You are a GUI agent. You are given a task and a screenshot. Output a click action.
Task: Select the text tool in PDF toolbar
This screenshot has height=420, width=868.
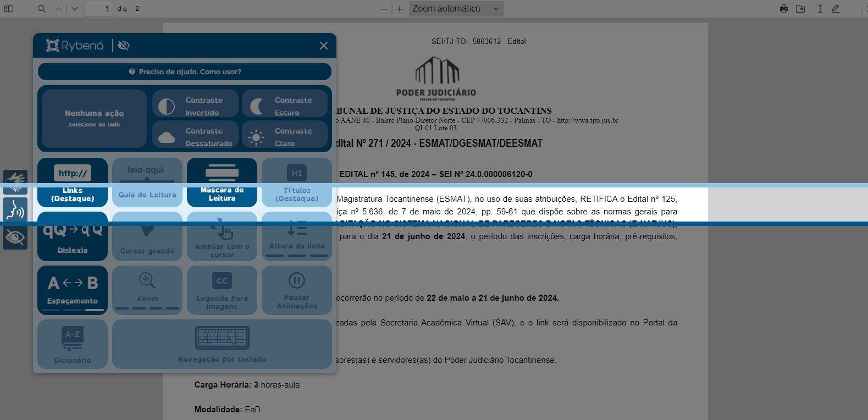820,9
